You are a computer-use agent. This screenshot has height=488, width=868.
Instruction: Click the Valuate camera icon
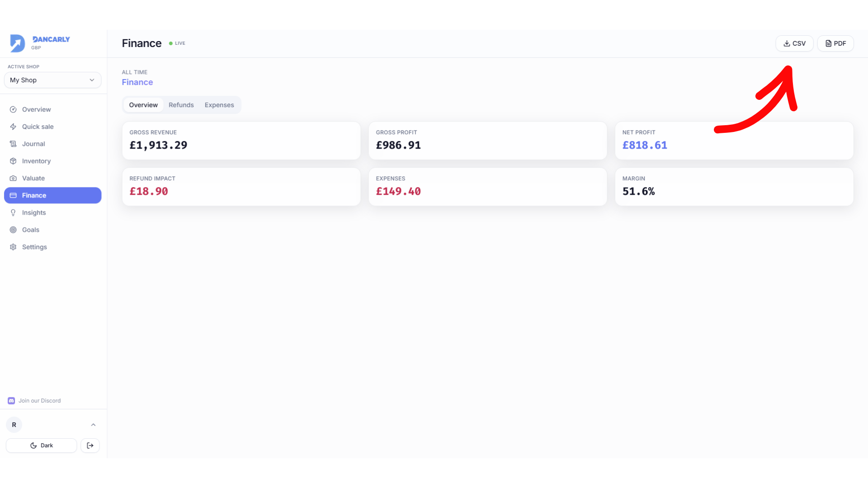[13, 178]
